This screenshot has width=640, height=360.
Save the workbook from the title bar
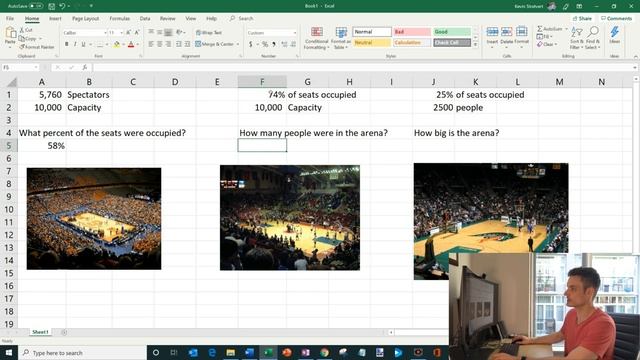(x=51, y=6)
